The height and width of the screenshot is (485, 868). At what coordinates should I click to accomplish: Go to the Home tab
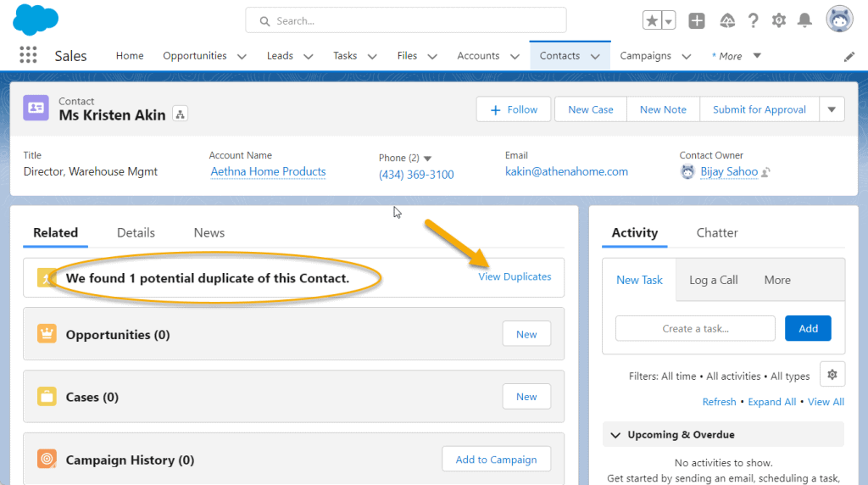click(130, 56)
